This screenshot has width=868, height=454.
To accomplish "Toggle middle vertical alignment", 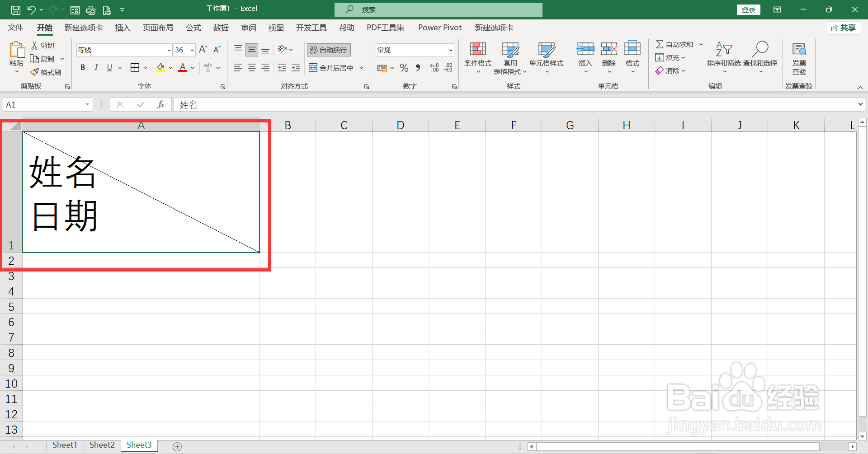I will (x=252, y=49).
